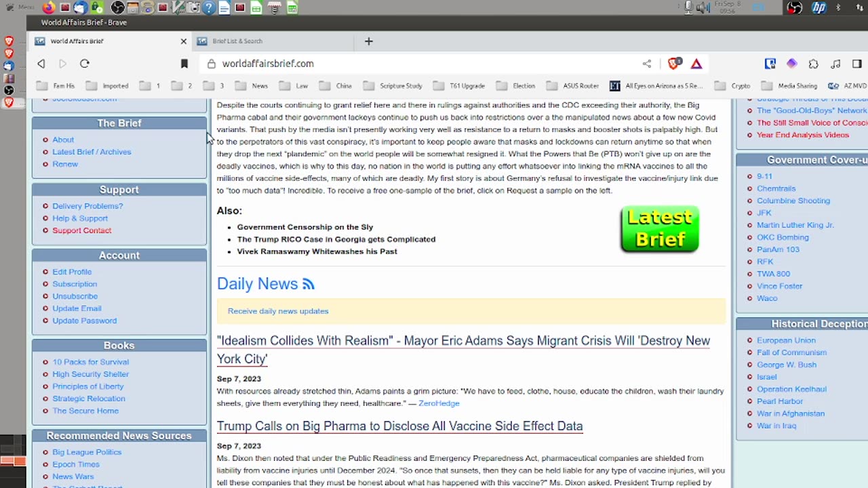Screen dimensions: 868x488
Task: Click the microphone icon in system tray
Action: [x=688, y=7]
